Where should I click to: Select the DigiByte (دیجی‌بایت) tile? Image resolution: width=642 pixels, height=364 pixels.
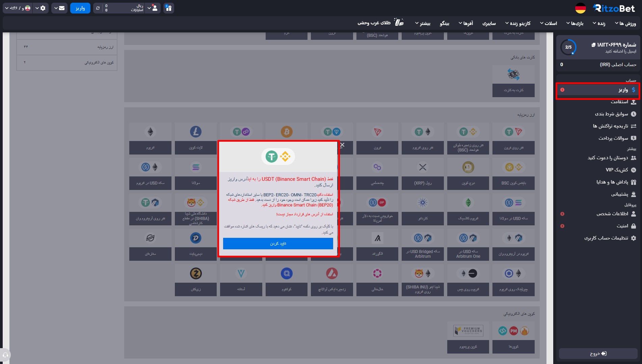click(x=196, y=245)
